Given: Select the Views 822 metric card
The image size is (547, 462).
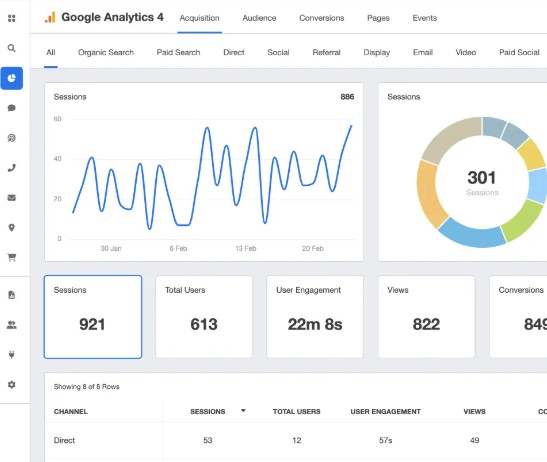Looking at the screenshot, I should (426, 317).
